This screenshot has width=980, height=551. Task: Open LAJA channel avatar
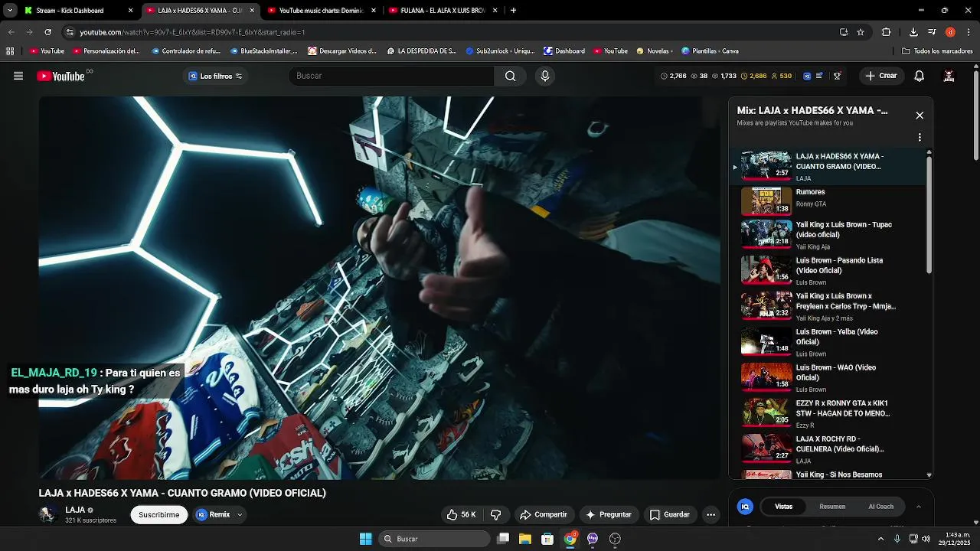(48, 514)
